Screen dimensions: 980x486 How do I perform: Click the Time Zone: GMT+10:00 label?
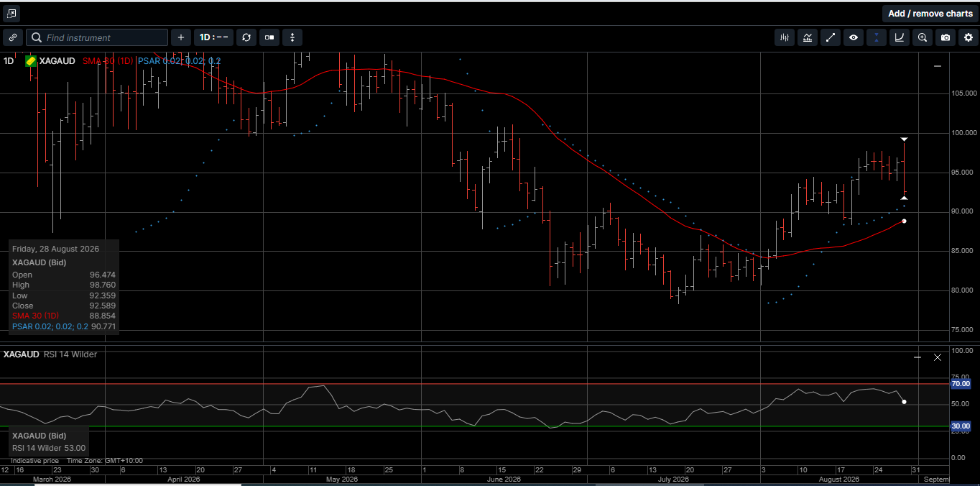pos(105,461)
